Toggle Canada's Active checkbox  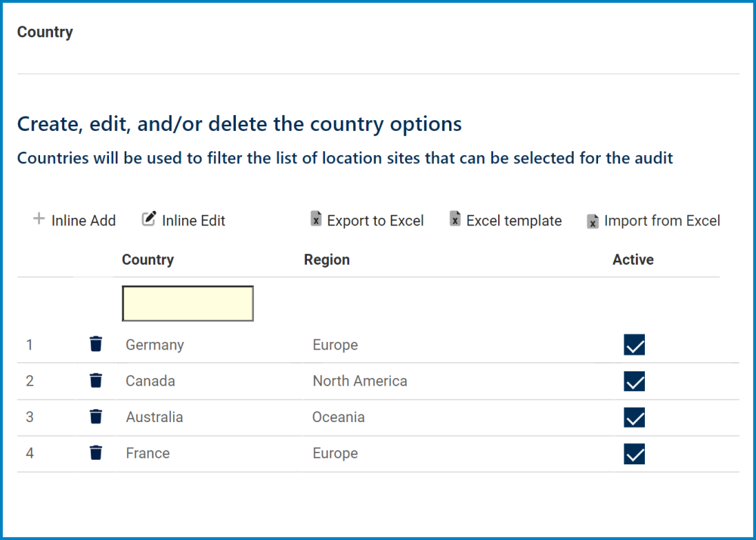(634, 381)
